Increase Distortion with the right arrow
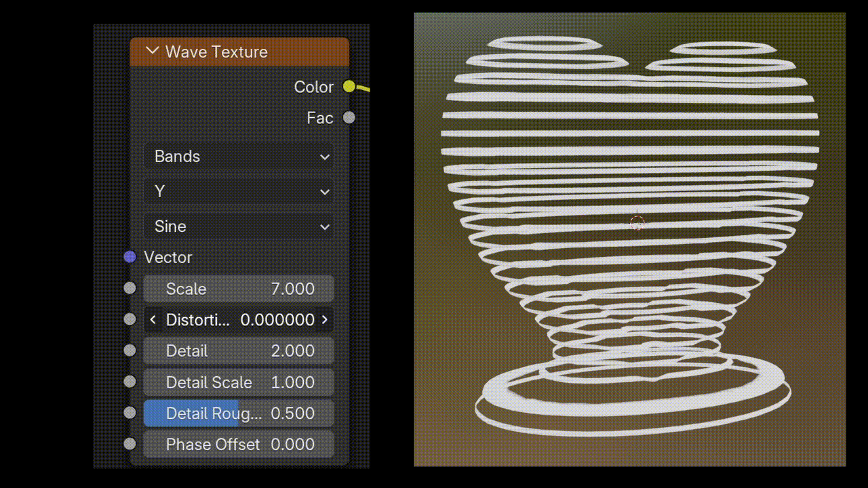Image resolution: width=868 pixels, height=488 pixels. coord(324,319)
